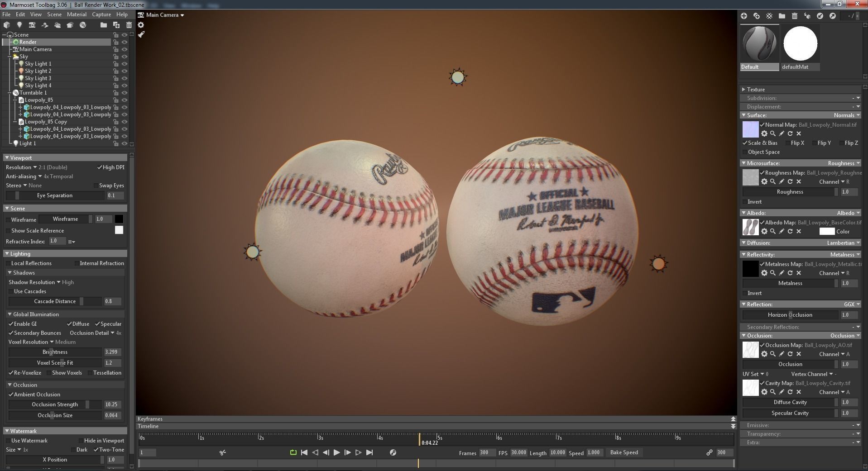The image size is (868, 471).
Task: Enable the Wireframe checkbox
Action: pyautogui.click(x=8, y=220)
